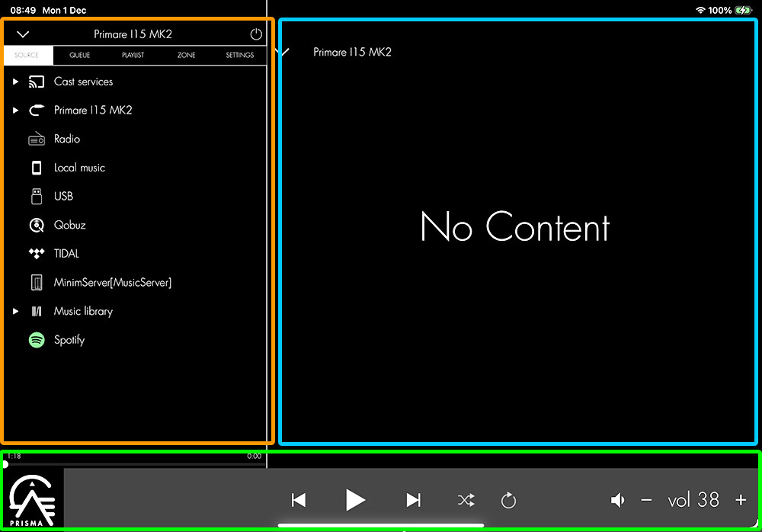Mute the volume speaker icon
This screenshot has height=532, width=762.
[x=618, y=500]
